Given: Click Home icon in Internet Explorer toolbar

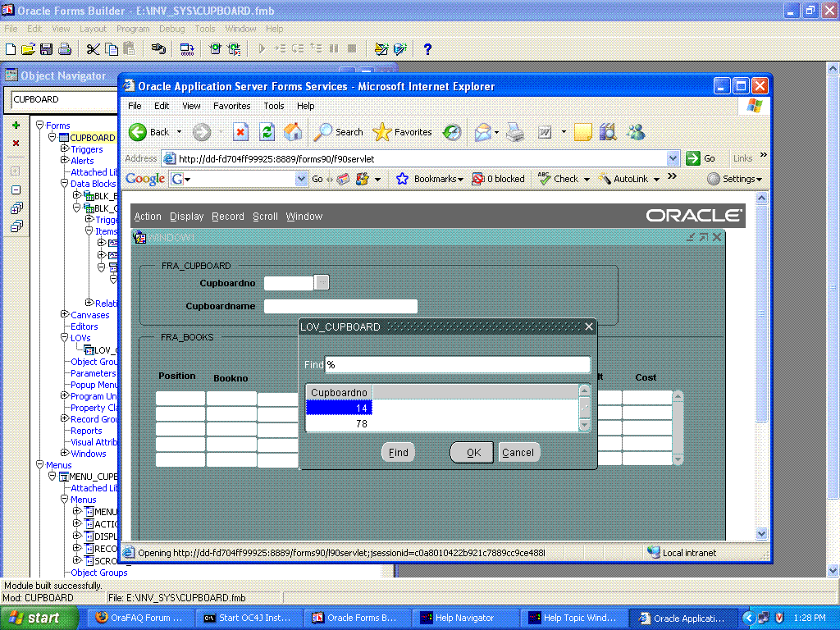Looking at the screenshot, I should click(293, 132).
